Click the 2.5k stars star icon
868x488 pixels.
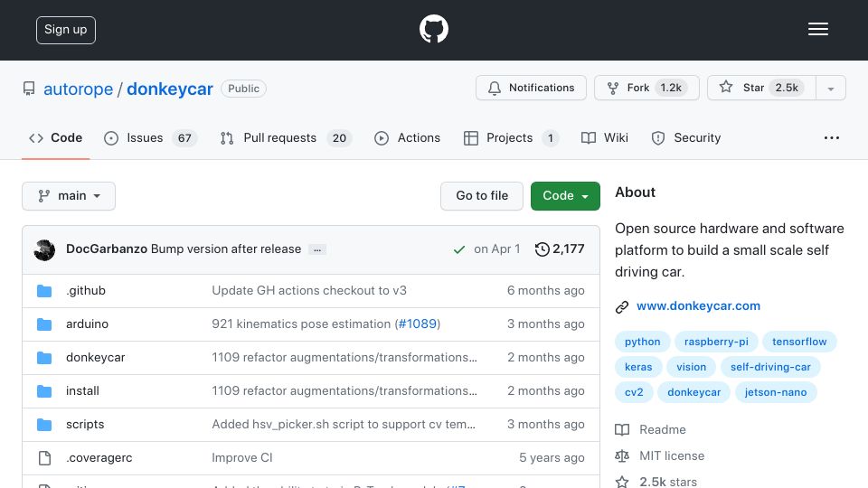[x=622, y=482]
